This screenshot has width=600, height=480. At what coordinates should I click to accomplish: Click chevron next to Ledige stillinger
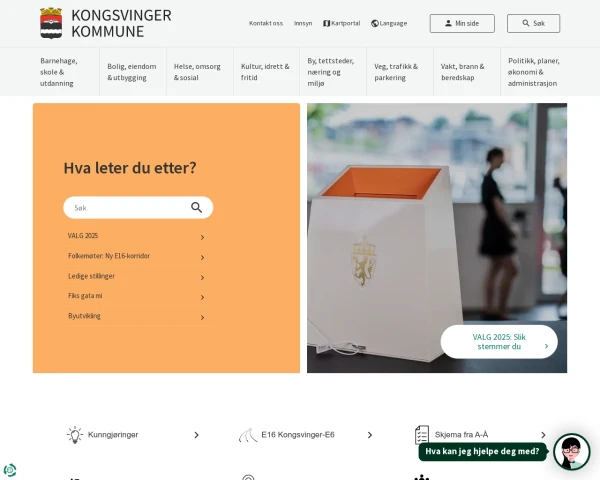pos(202,278)
